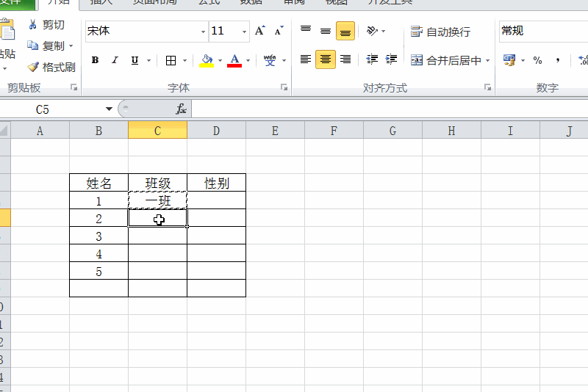Open the font name 宋体 dropdown
Viewport: 588px width, 392px height.
pyautogui.click(x=204, y=32)
